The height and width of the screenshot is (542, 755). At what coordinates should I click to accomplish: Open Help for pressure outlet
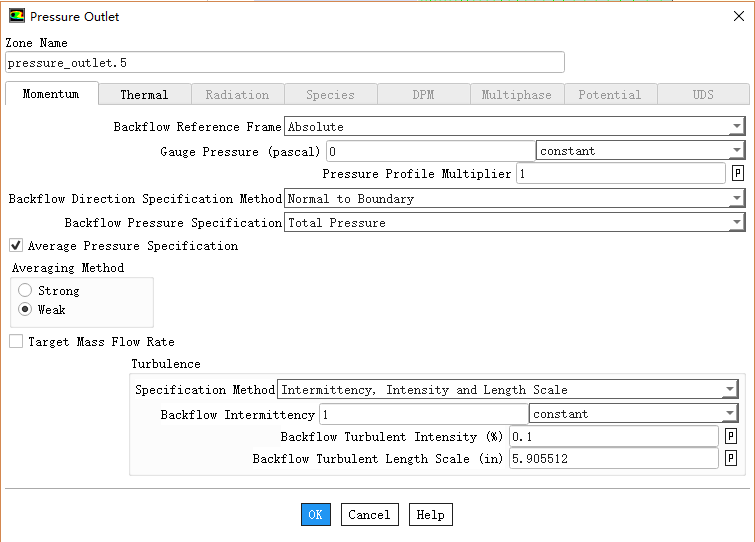click(x=430, y=514)
